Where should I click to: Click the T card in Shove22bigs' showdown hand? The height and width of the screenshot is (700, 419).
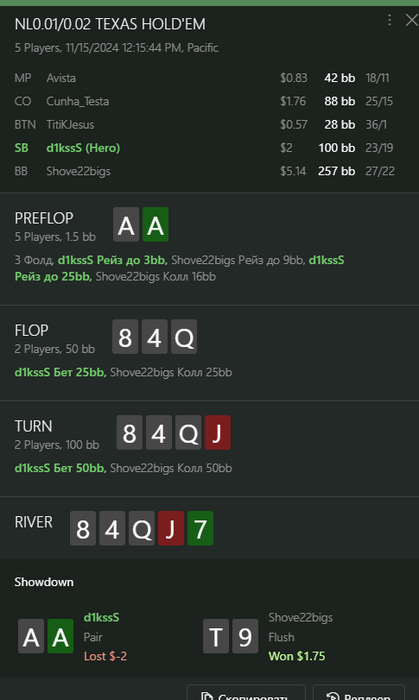(x=216, y=636)
